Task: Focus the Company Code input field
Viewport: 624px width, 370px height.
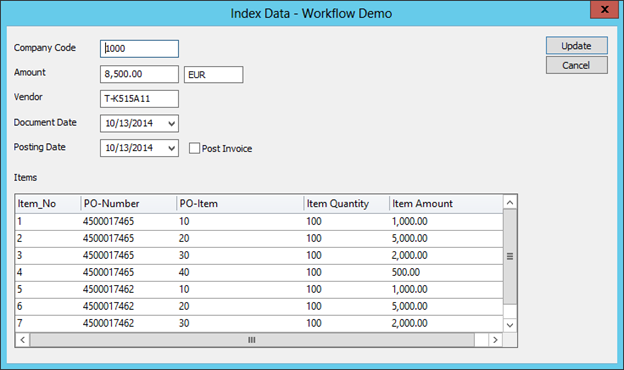Action: (x=139, y=49)
